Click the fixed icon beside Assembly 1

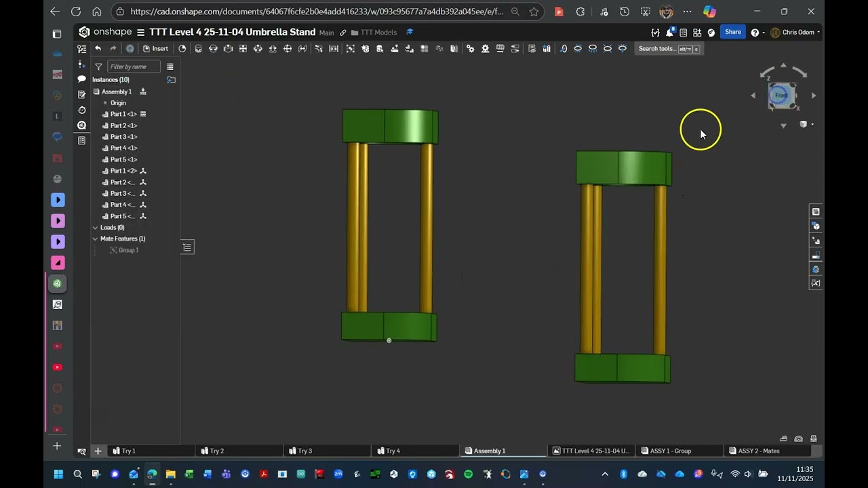(x=143, y=91)
